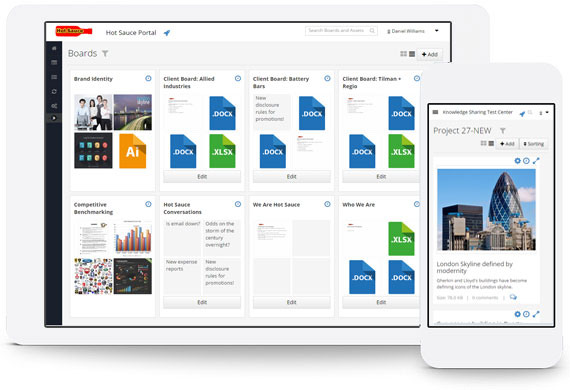Viewport: 570px width, 390px height.
Task: Open Daniel Williams user dropdown arrow
Action: 437,31
